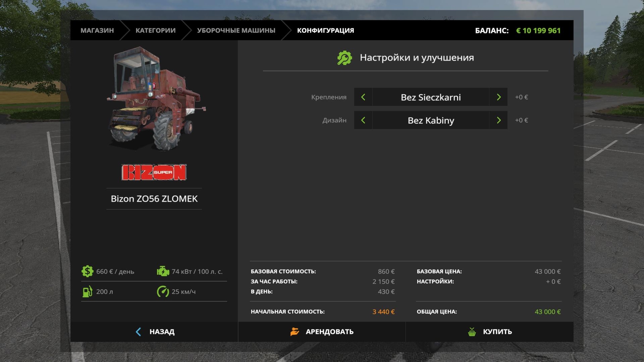Click the orange lease hand icon
This screenshot has height=362, width=644.
coord(294,332)
